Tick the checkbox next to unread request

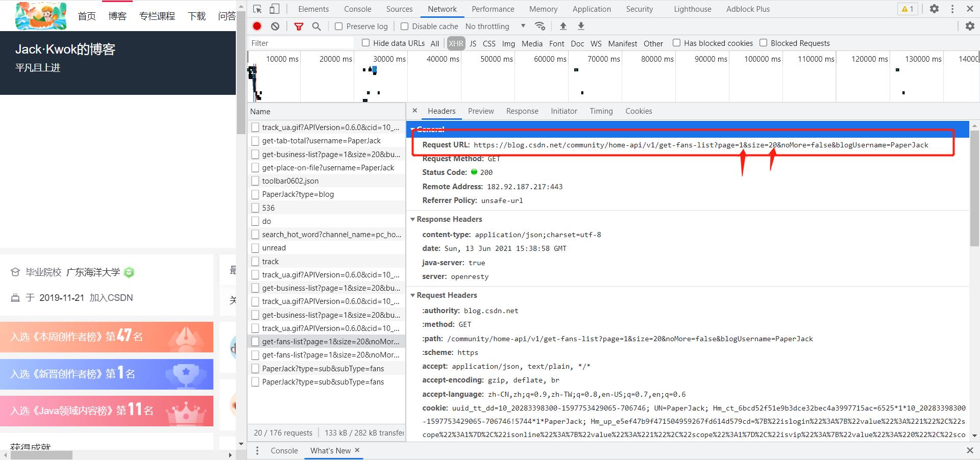coord(255,248)
